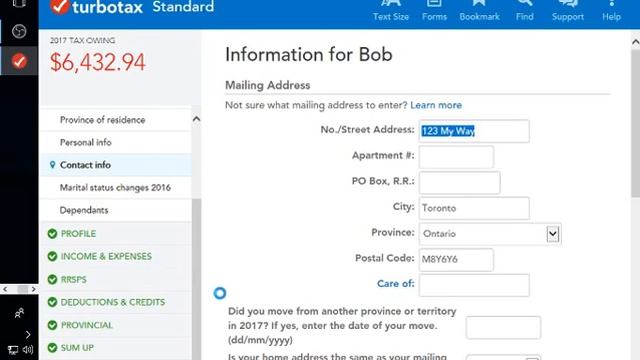Click the Postal Code input field

click(x=456, y=260)
